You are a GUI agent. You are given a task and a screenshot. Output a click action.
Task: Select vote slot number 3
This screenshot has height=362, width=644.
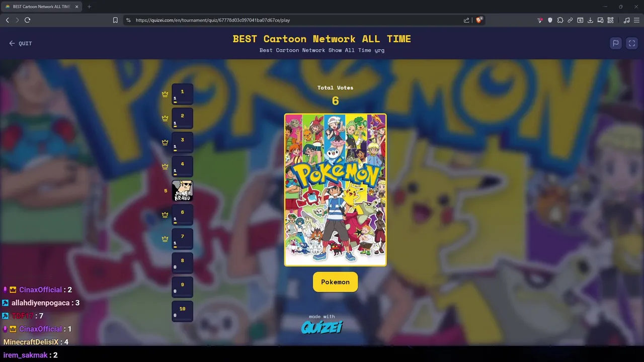pos(182,142)
